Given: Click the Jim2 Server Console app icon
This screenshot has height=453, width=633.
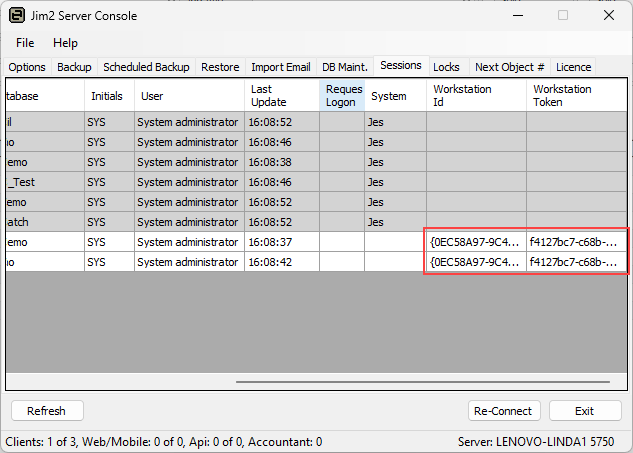Looking at the screenshot, I should pyautogui.click(x=17, y=15).
